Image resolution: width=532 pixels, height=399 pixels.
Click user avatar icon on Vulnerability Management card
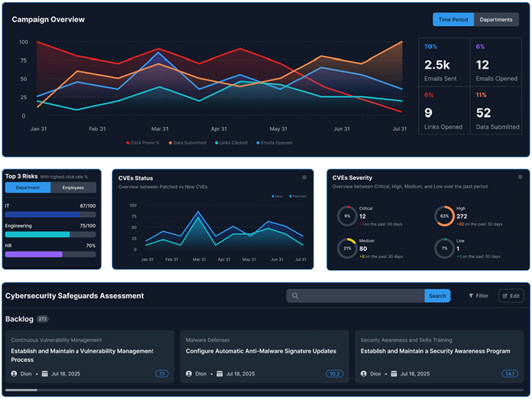click(x=14, y=374)
